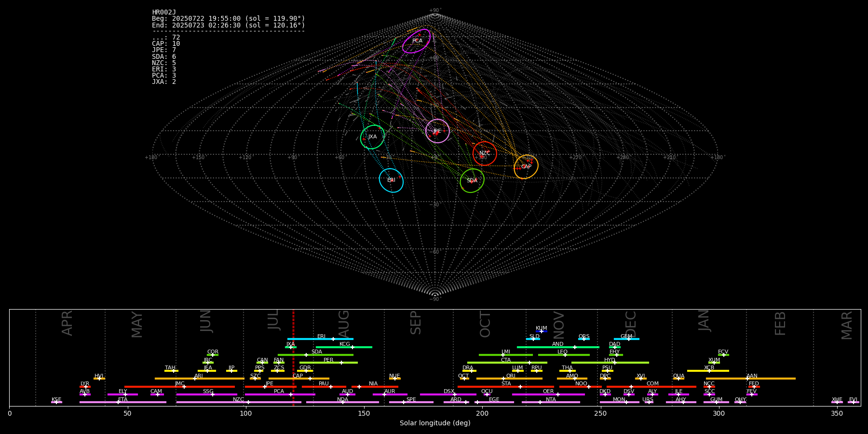The height and width of the screenshot is (434, 868).
Task: Pick the CAP orange radiant circle on map
Action: (x=526, y=167)
